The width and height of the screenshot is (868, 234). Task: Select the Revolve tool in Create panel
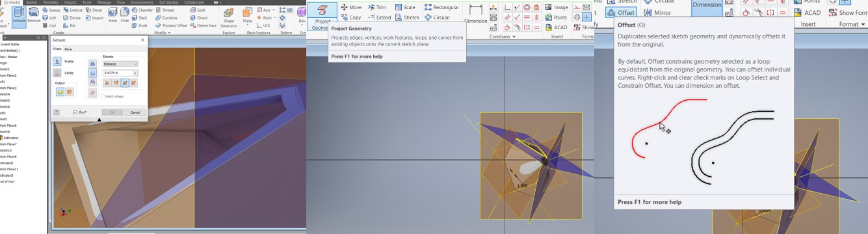(x=34, y=15)
